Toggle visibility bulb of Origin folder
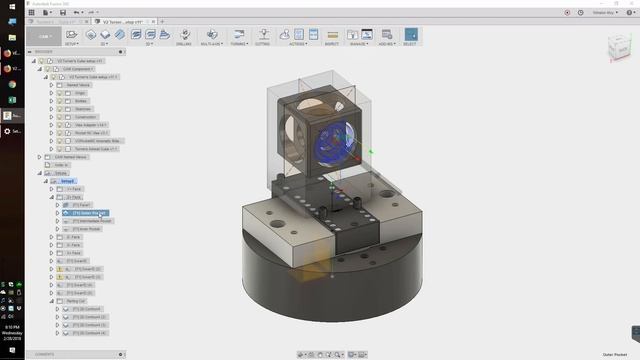640x360 pixels. point(60,93)
